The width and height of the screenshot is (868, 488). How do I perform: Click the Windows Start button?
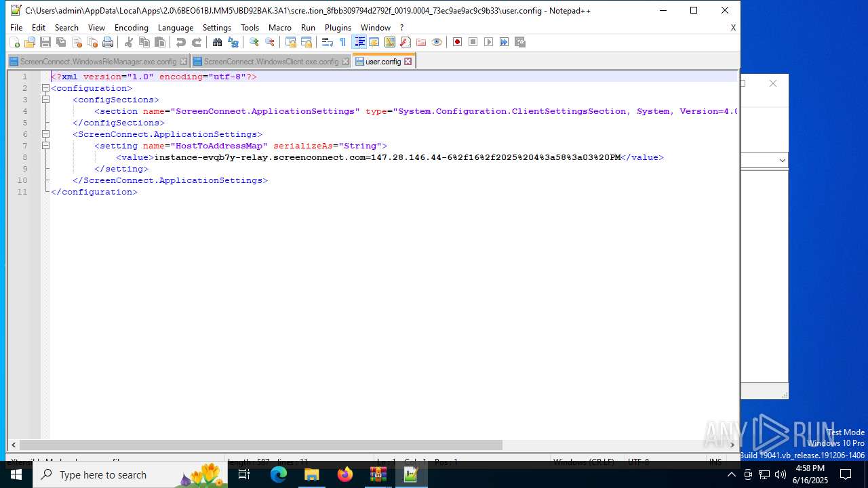click(16, 474)
